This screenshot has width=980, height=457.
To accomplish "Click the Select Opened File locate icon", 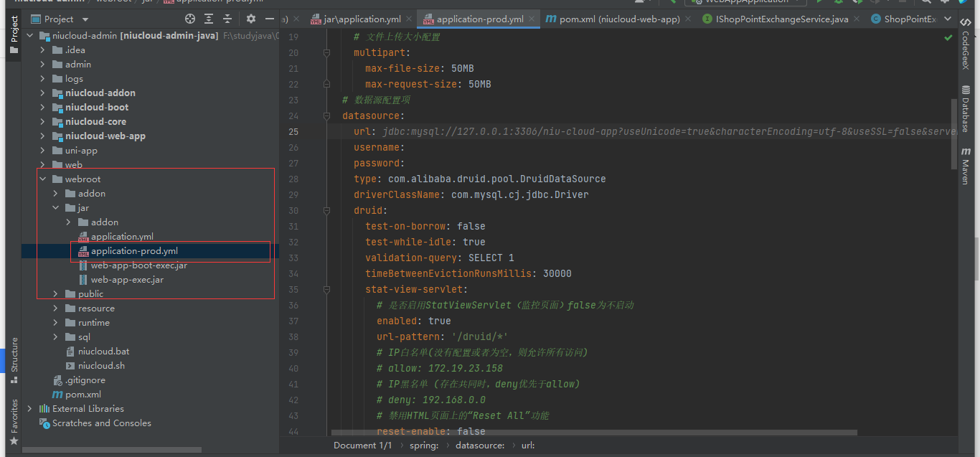I will click(x=190, y=19).
